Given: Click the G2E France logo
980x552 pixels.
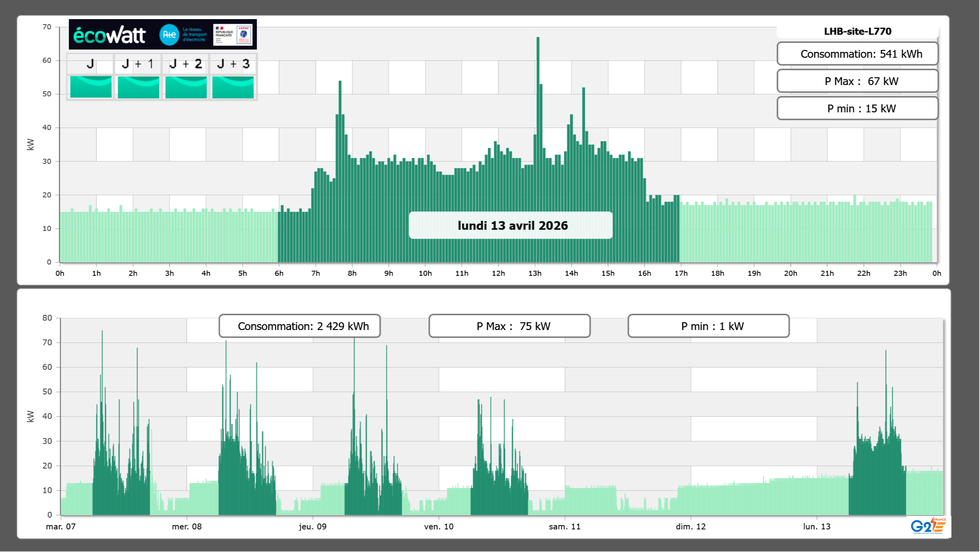Looking at the screenshot, I should (x=928, y=526).
